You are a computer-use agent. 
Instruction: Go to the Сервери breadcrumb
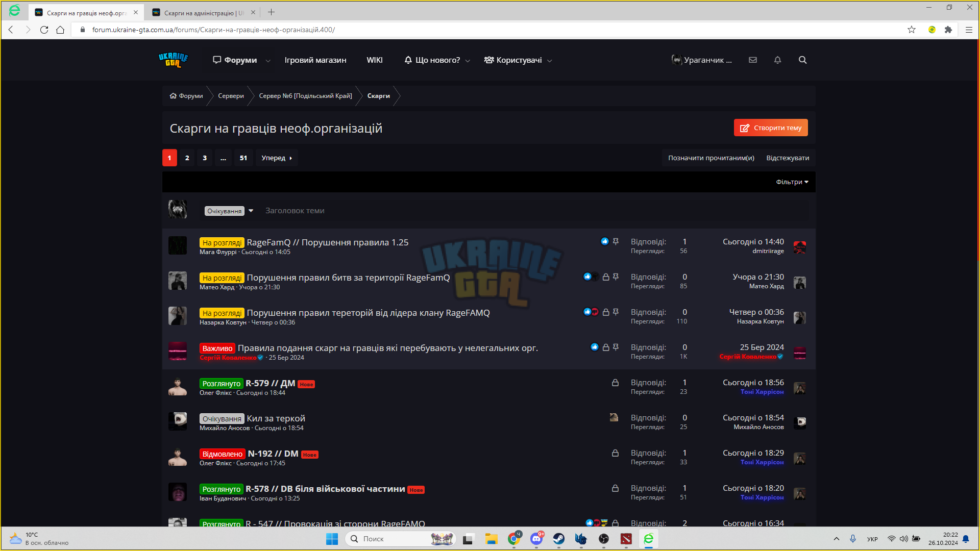tap(231, 95)
